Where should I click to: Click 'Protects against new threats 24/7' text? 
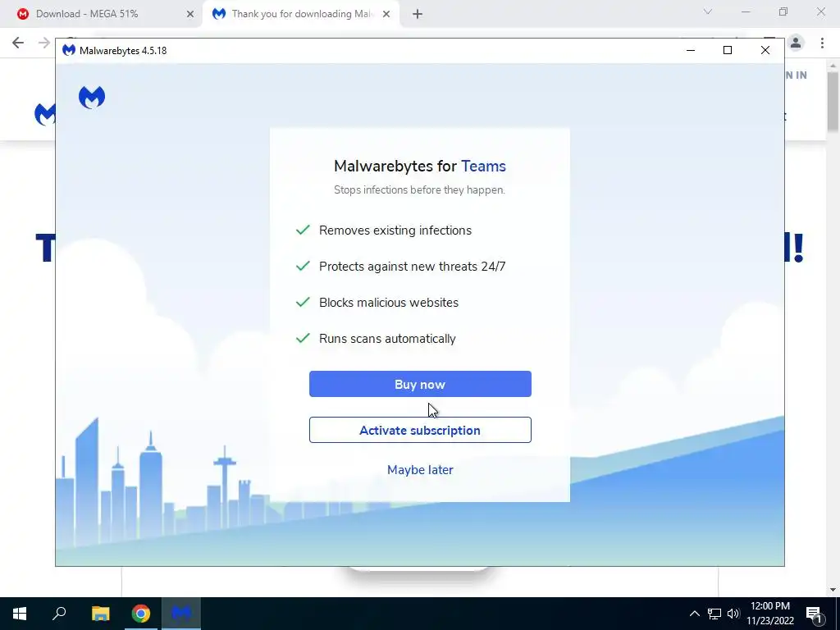coord(412,267)
